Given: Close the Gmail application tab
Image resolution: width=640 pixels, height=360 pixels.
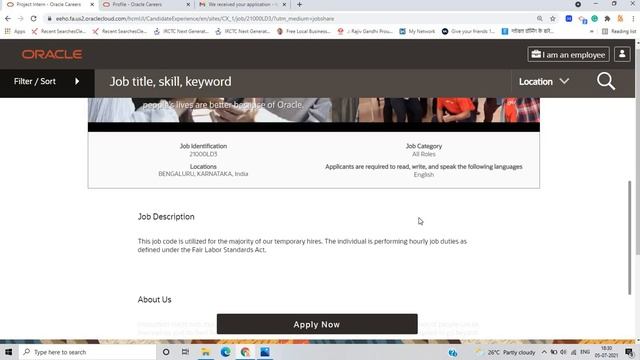Looking at the screenshot, I should tap(284, 4).
